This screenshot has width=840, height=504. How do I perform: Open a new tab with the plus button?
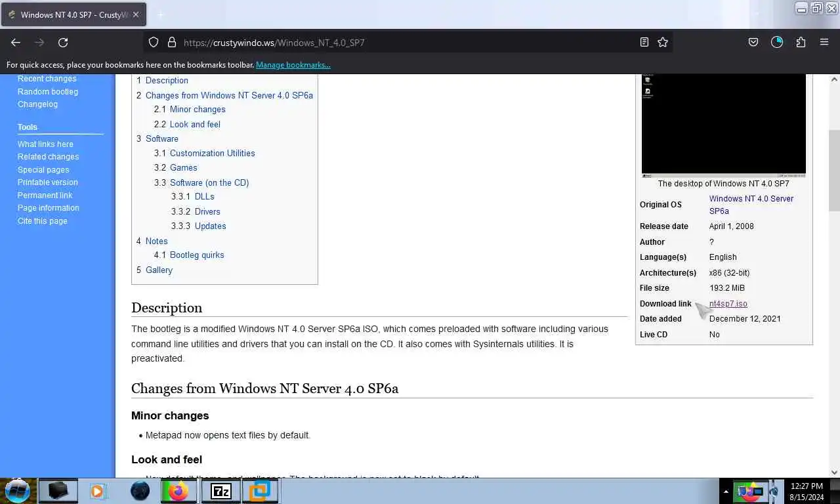[x=160, y=14]
